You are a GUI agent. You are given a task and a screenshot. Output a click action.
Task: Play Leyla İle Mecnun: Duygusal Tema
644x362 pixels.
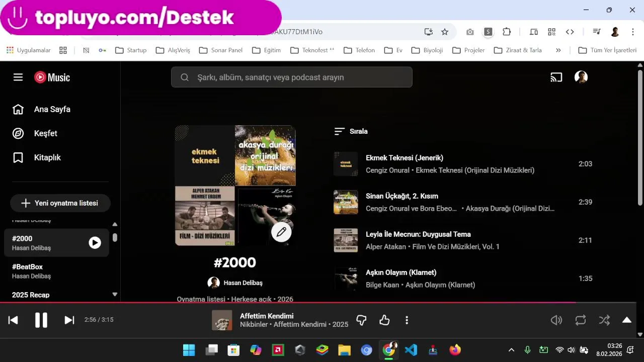418,234
